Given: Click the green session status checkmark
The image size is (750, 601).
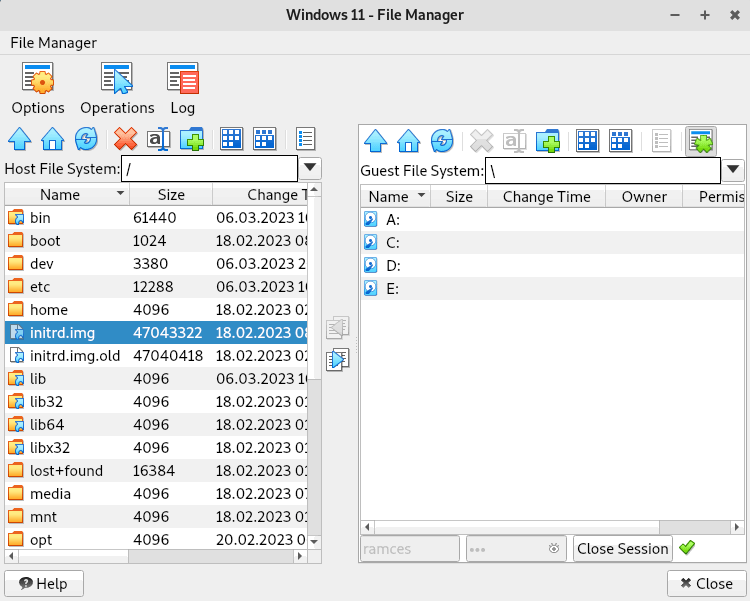Looking at the screenshot, I should [687, 547].
